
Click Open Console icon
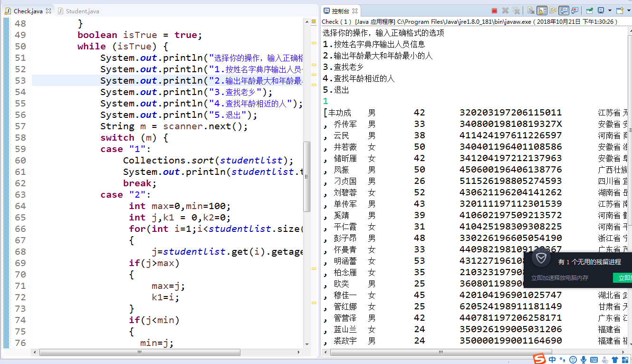[x=619, y=10]
